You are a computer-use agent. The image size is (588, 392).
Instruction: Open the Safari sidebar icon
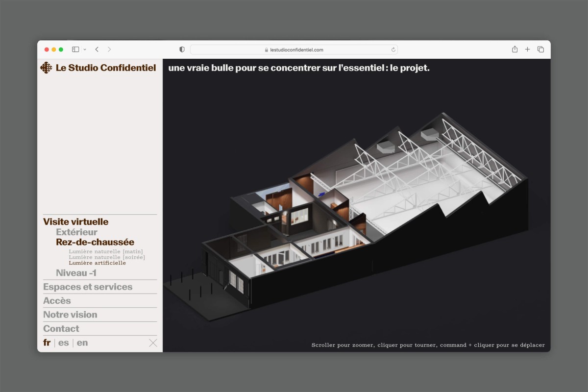point(75,49)
